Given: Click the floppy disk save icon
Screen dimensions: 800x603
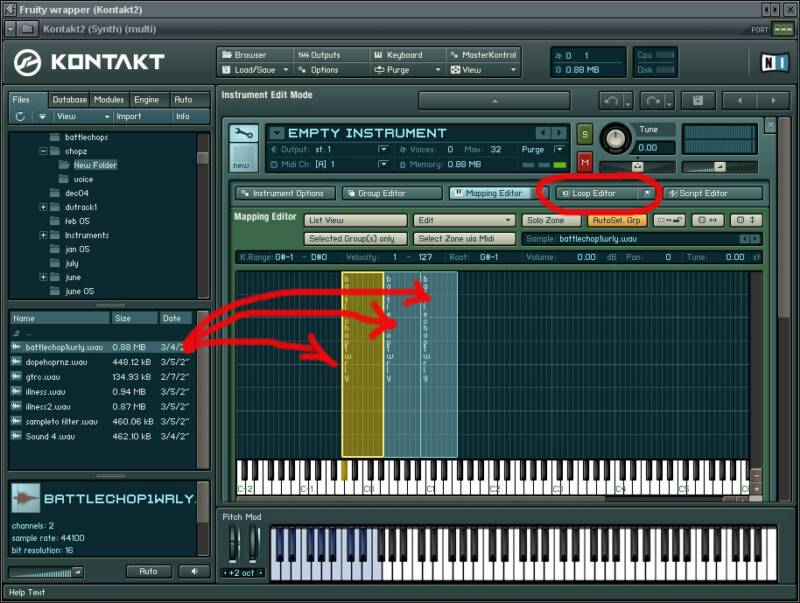Looking at the screenshot, I should (x=698, y=100).
